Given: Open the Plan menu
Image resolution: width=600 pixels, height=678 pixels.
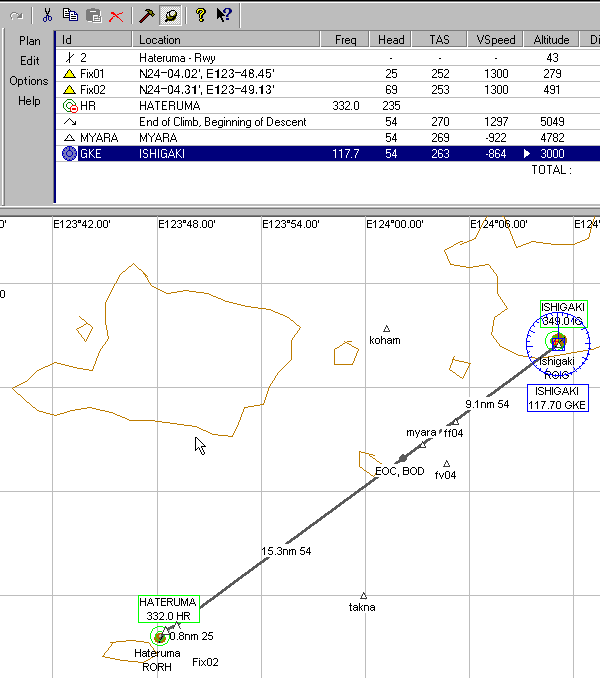Looking at the screenshot, I should click(x=30, y=41).
